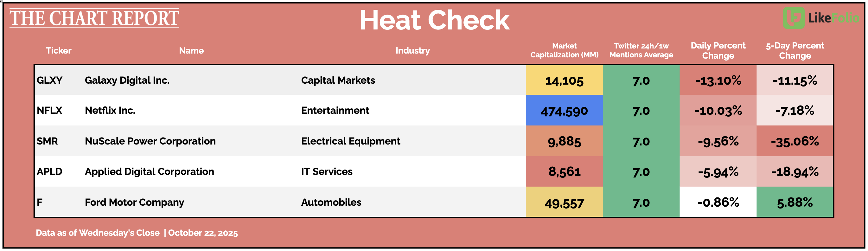Click the Heat Check heading
The height and width of the screenshot is (251, 868).
(434, 20)
